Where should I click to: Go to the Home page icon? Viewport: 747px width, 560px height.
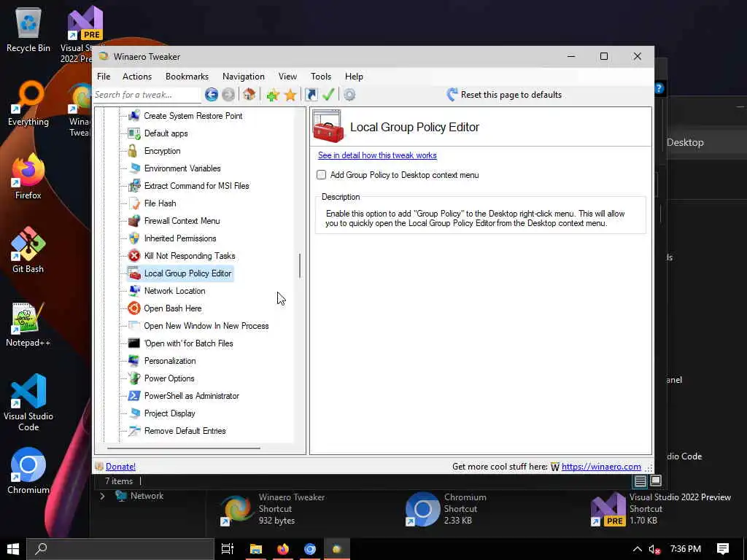pos(249,94)
